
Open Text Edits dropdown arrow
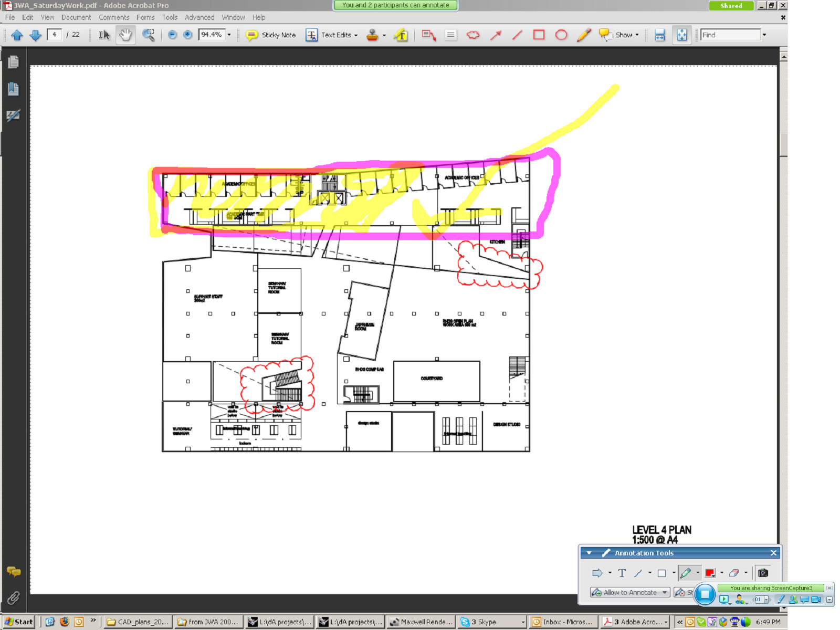(356, 35)
